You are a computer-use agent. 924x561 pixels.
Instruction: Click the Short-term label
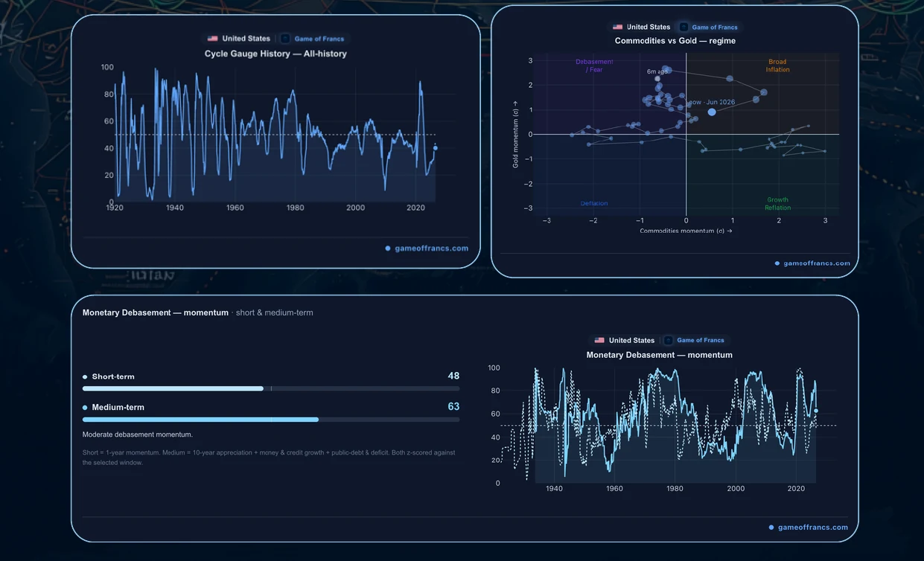pos(113,376)
